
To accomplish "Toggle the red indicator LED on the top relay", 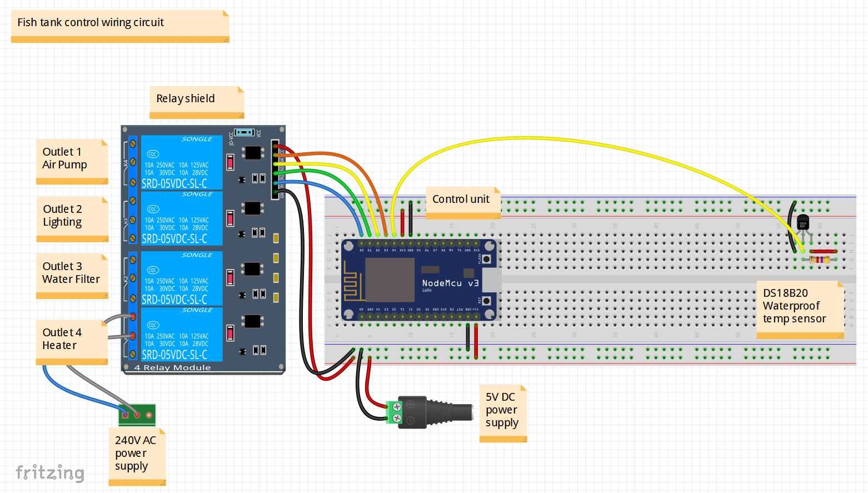I will 229,162.
